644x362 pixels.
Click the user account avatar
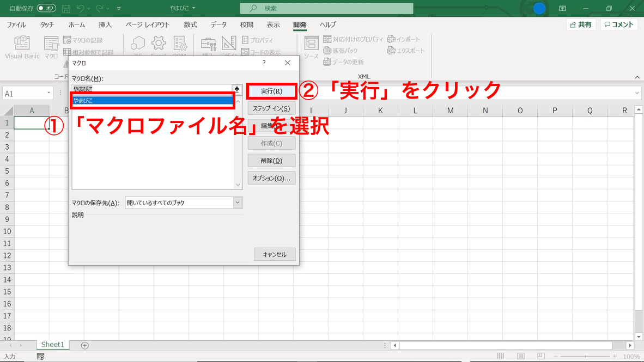[x=539, y=8]
